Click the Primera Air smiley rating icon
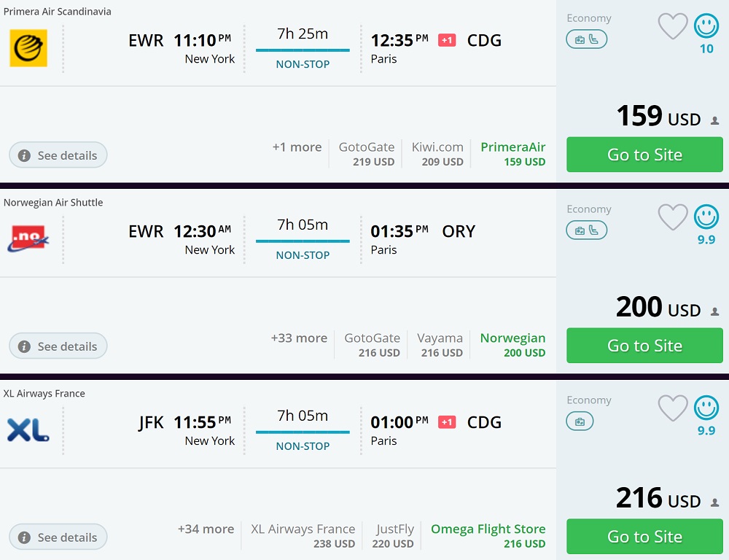This screenshot has height=560, width=729. [706, 27]
